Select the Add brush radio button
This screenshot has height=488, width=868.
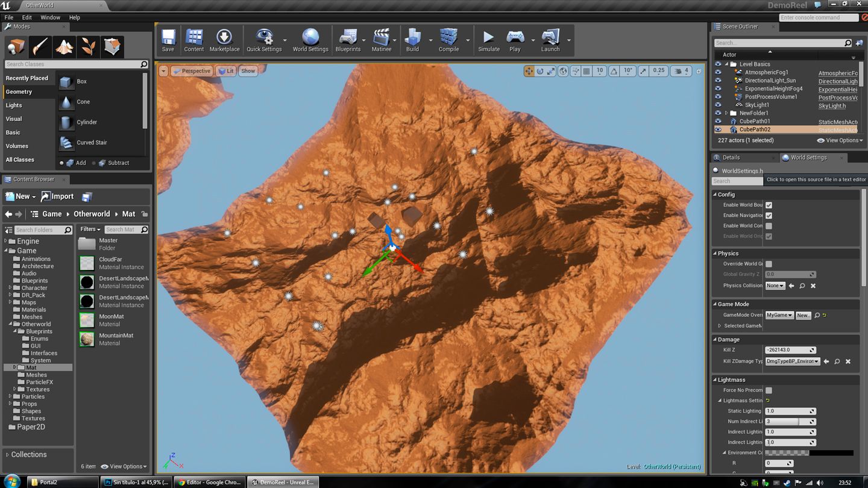[61, 163]
